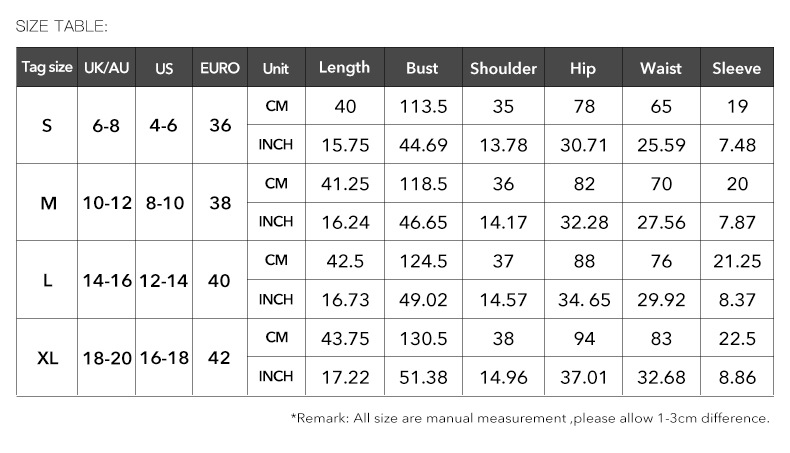
Task: Select the UK/AU column header
Action: [107, 69]
